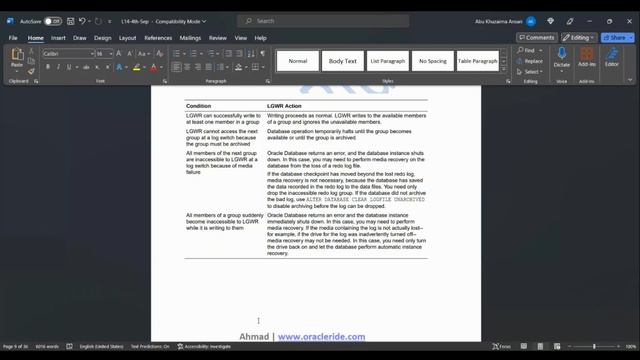Redo the last action
This screenshot has width=640, height=360.
[98, 21]
